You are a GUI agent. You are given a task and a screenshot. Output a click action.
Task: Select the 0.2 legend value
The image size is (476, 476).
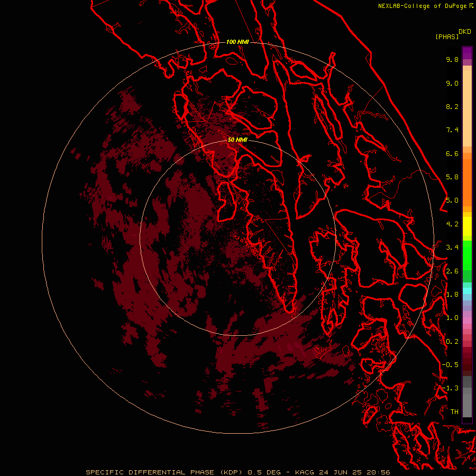[x=452, y=342]
